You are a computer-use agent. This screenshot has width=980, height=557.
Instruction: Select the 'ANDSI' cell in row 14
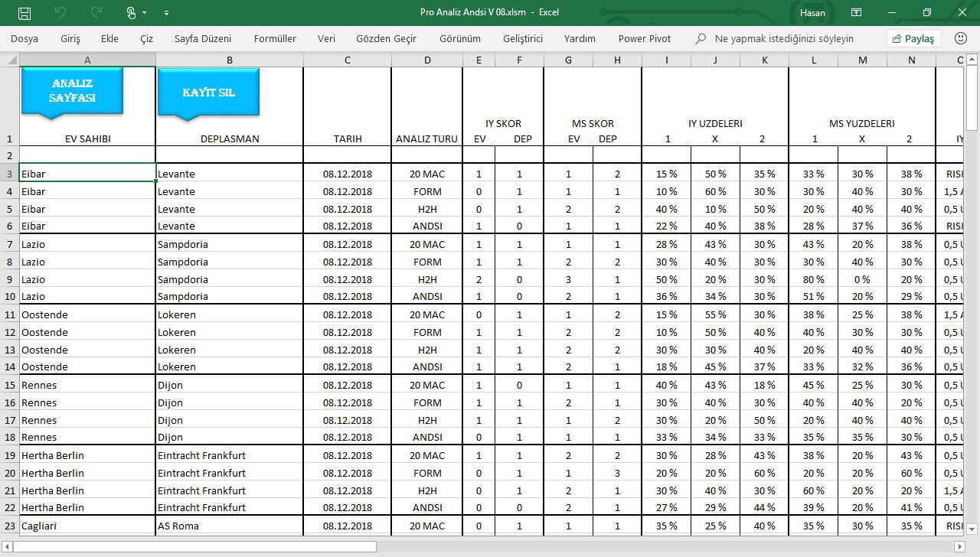click(426, 366)
